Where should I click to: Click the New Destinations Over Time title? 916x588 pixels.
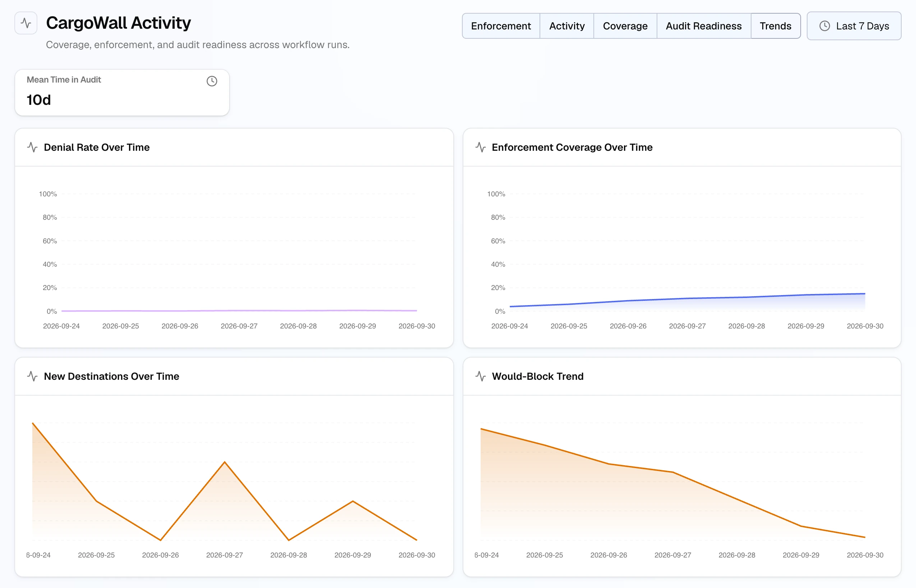[x=112, y=377]
